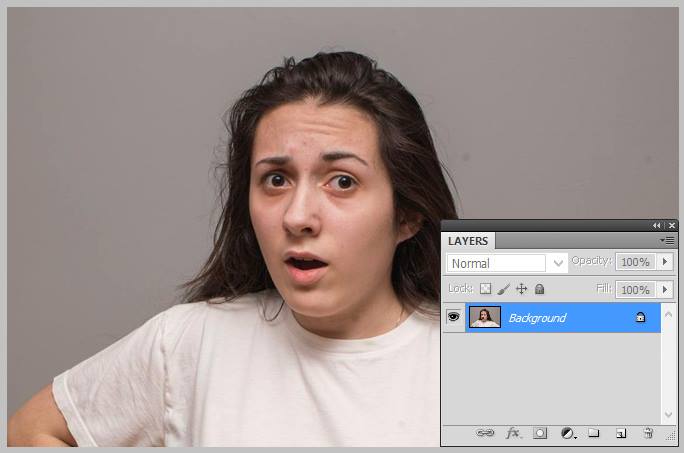Click the delete layer trash icon

coord(647,433)
